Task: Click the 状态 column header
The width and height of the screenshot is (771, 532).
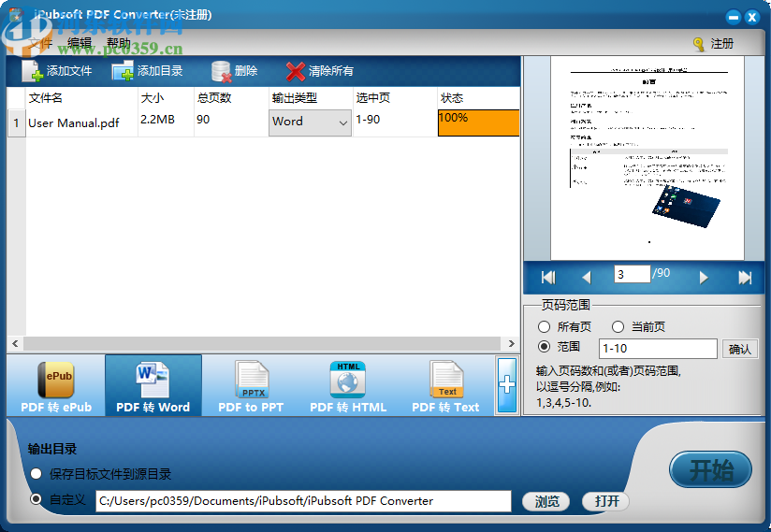Action: (478, 98)
